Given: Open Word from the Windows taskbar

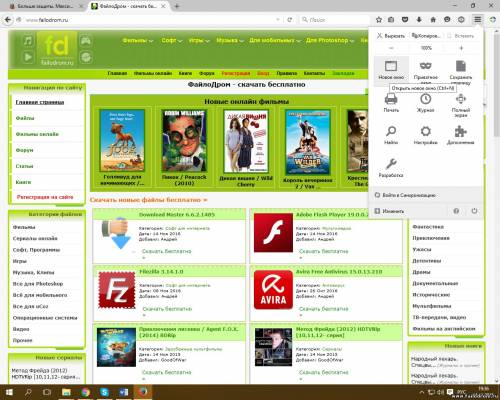Looking at the screenshot, I should point(123,392).
